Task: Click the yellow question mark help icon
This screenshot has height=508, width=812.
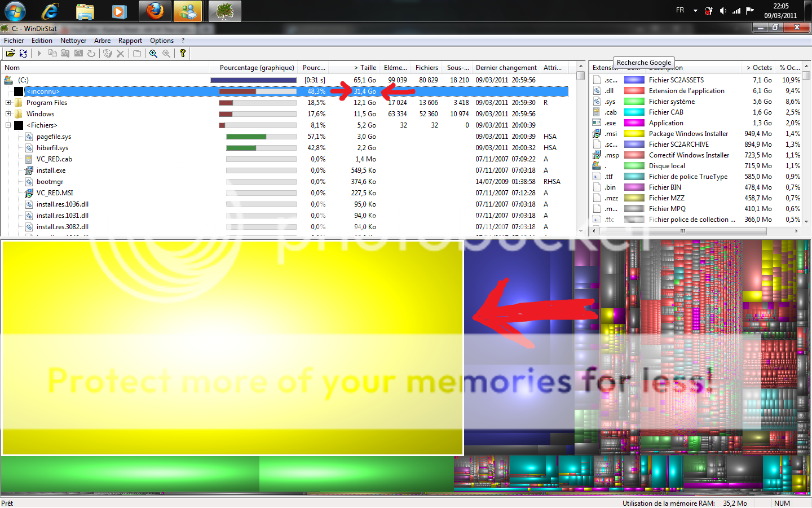Action: [x=182, y=53]
